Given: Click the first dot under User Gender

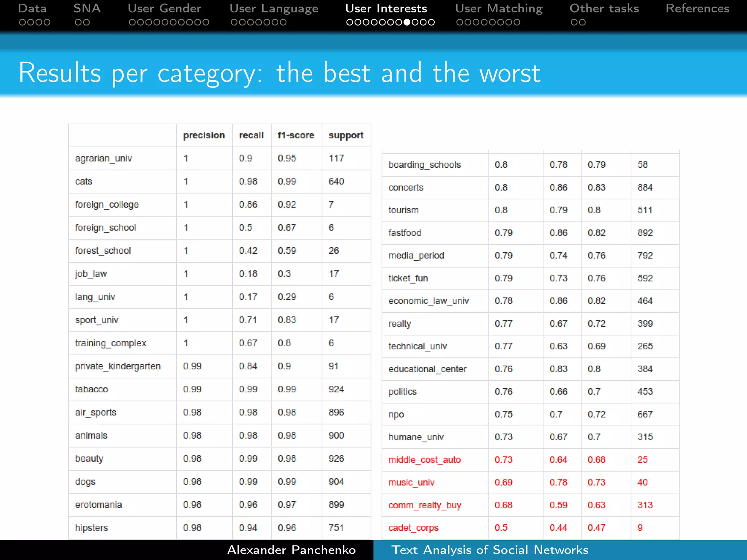Looking at the screenshot, I should tap(132, 22).
